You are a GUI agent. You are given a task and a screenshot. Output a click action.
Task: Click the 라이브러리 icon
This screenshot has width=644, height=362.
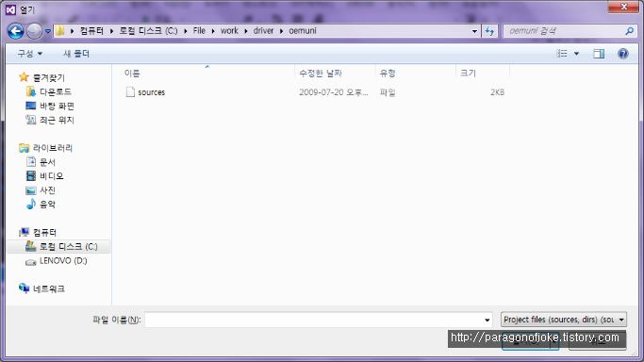coord(25,148)
